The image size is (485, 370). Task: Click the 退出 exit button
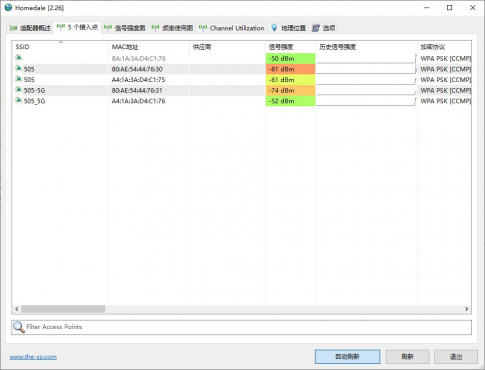(456, 357)
